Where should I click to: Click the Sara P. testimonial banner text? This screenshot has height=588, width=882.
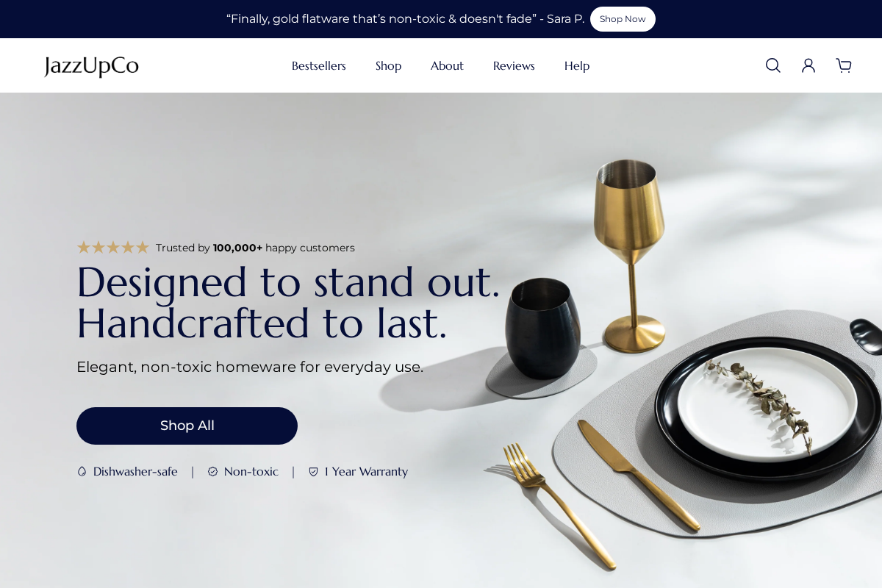[405, 19]
